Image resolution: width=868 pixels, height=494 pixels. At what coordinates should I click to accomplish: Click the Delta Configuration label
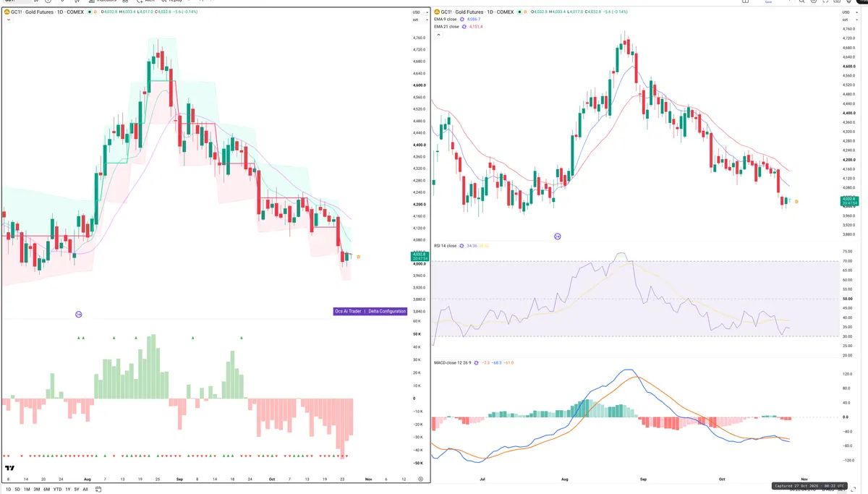(386, 311)
